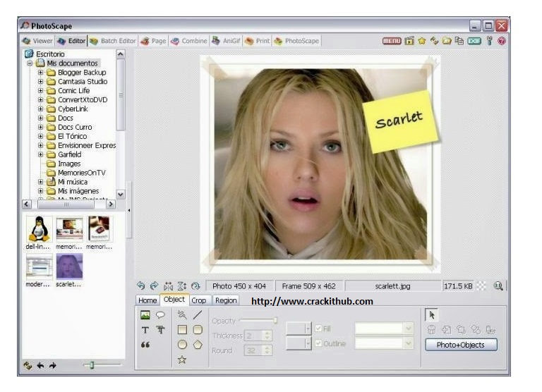Select the scarlet thumbnail image
This screenshot has height=392, width=542.
(69, 266)
